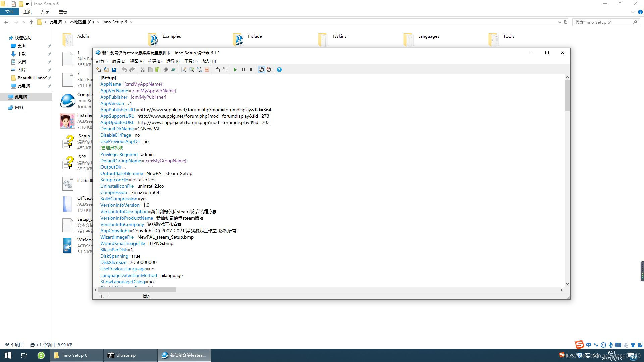
Task: Open the 构建(B) menu
Action: 155,61
